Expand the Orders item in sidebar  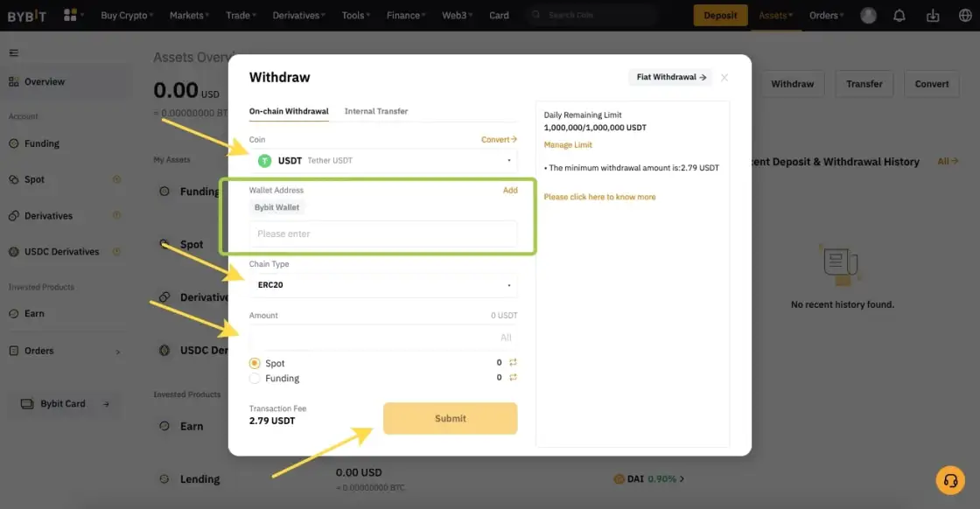[65, 351]
